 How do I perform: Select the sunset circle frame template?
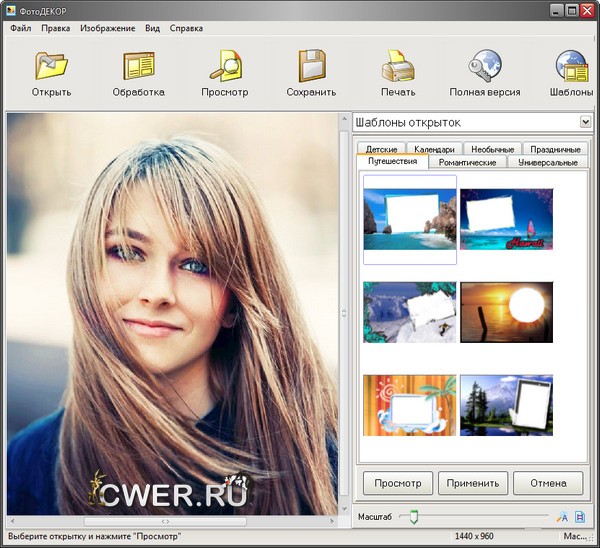(x=506, y=312)
